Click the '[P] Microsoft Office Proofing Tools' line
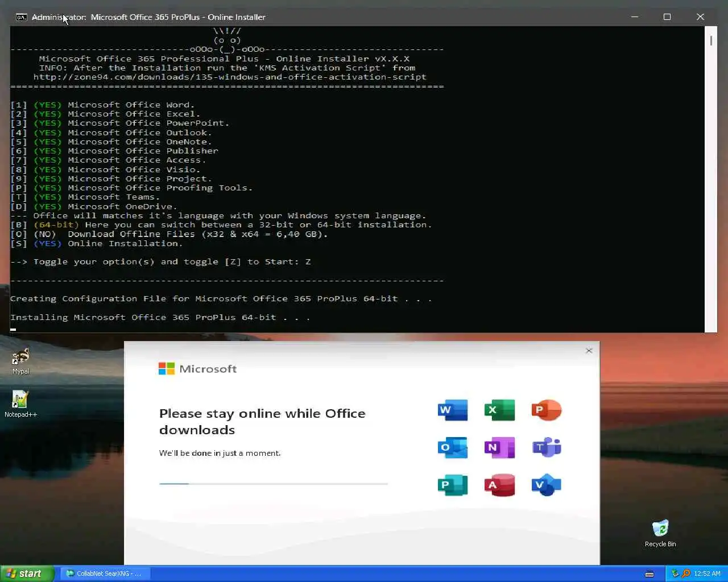The width and height of the screenshot is (728, 582). (131, 188)
